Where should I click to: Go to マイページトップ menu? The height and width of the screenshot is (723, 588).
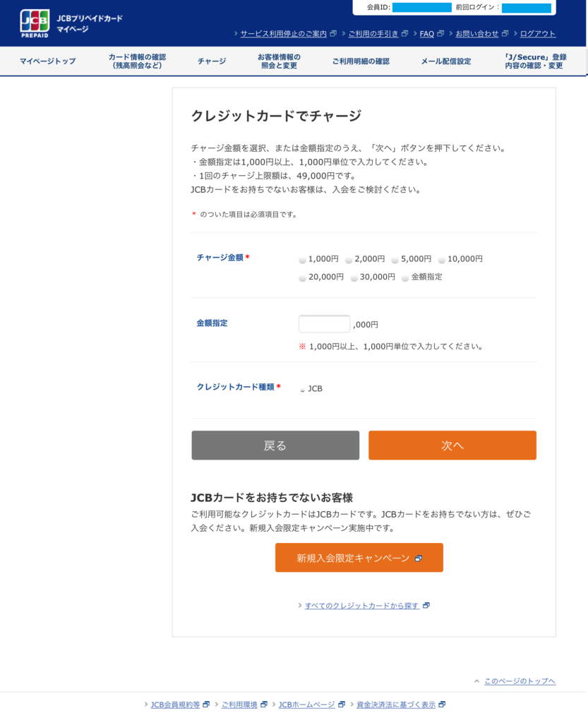point(47,61)
